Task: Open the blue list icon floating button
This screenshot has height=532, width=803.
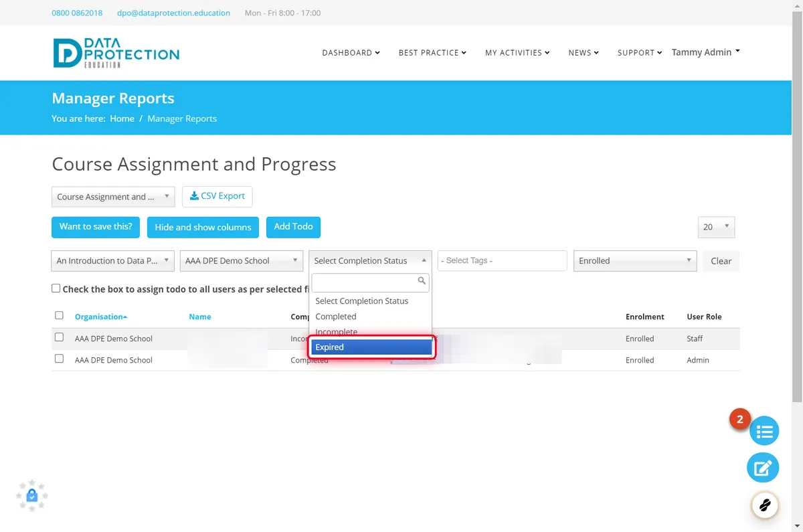Action: tap(764, 430)
